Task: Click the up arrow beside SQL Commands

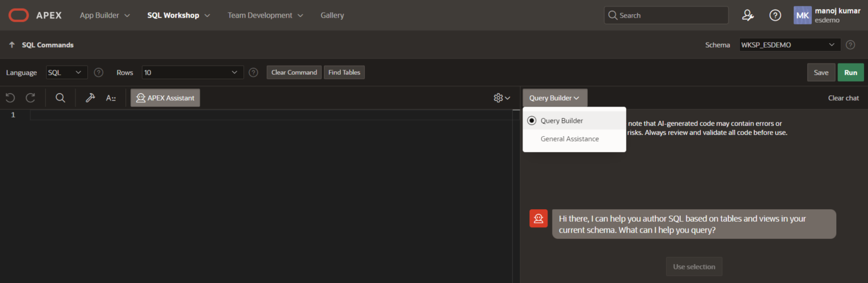Action: click(x=12, y=45)
